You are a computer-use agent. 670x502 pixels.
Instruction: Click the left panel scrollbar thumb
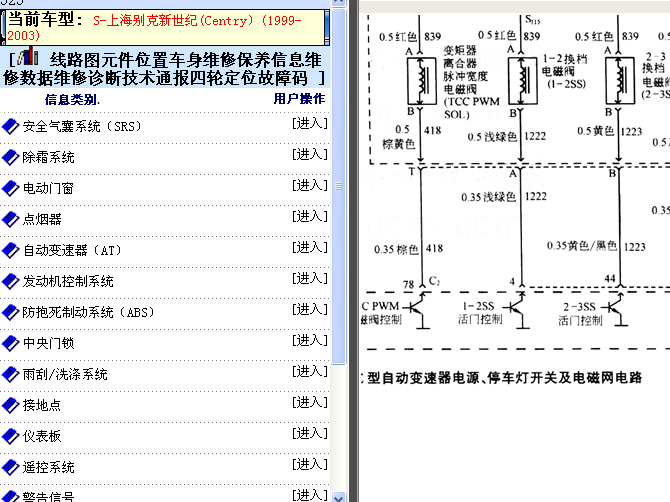click(x=338, y=186)
